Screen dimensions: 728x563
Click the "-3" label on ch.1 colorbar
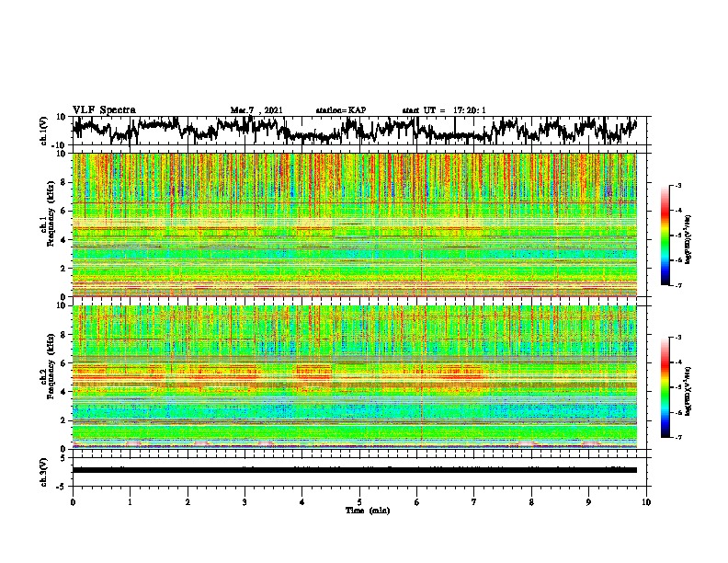[677, 185]
